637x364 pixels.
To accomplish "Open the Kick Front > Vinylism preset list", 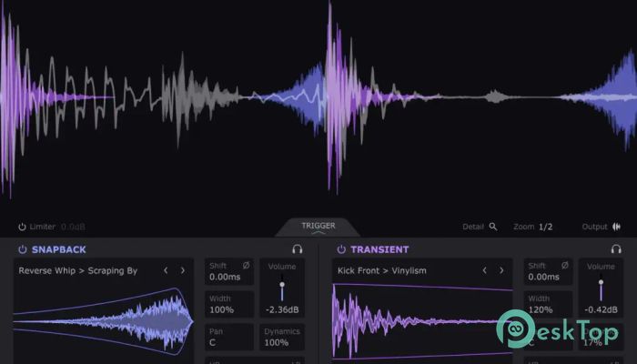I will coord(391,270).
